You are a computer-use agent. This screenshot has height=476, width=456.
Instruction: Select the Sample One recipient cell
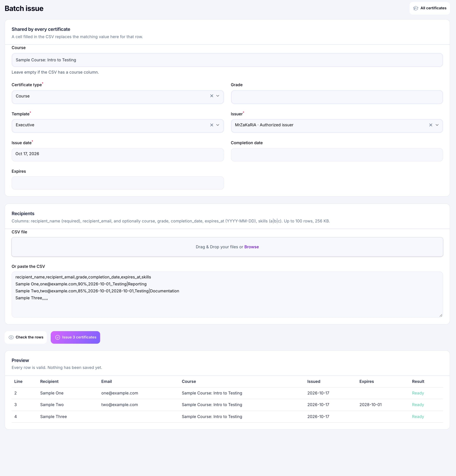coord(52,393)
